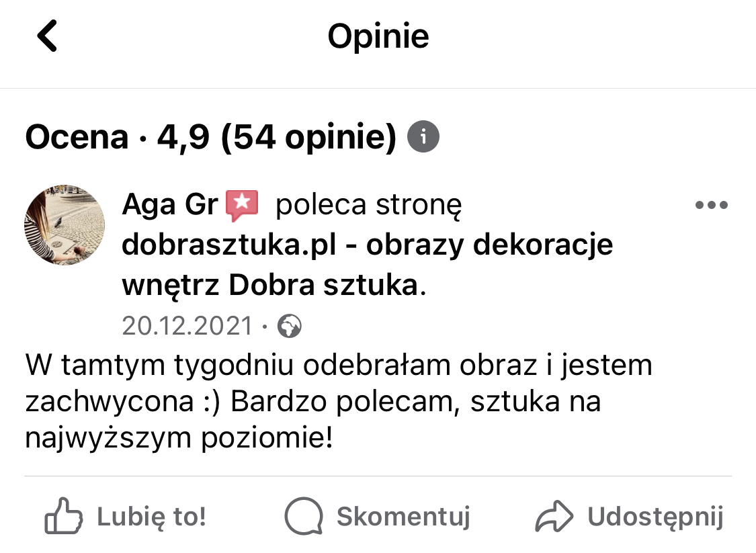This screenshot has width=756, height=553.
Task: Tap the back chevron arrow
Action: 47,36
